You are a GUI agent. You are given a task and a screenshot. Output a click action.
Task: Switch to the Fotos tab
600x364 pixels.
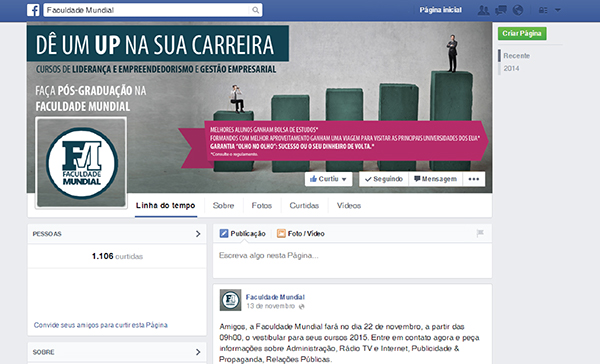coord(262,206)
